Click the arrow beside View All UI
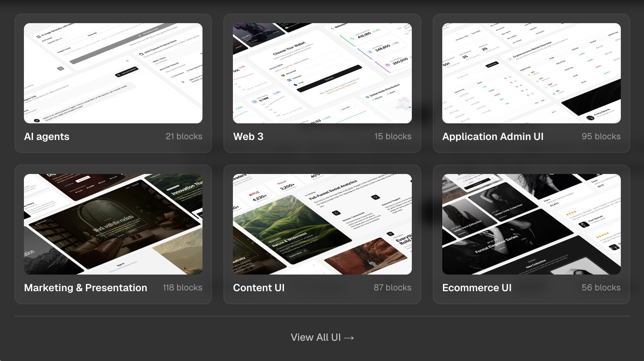 [x=349, y=338]
